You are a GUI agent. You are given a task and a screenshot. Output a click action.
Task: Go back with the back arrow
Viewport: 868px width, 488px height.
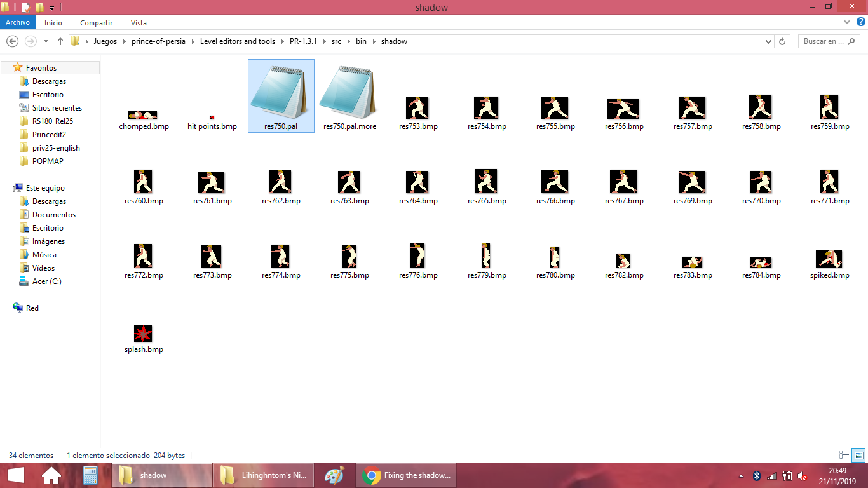click(x=12, y=41)
